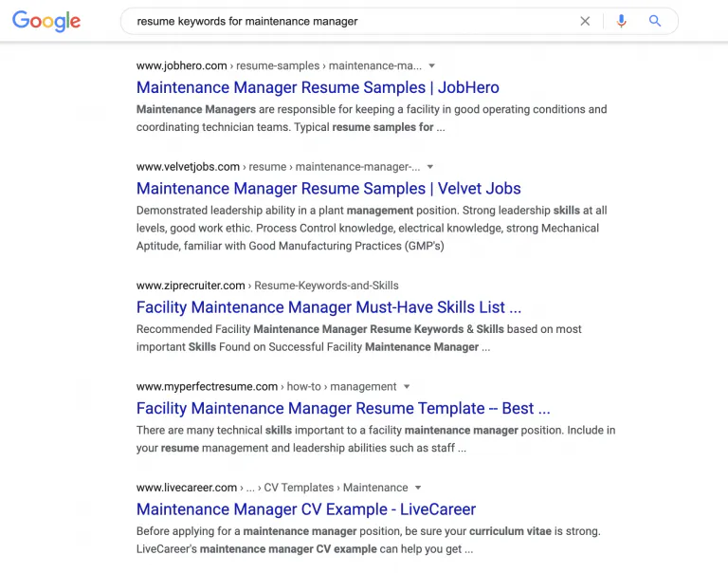
Task: Click the www.jobhero.com breadcrumb URL
Action: 279,66
